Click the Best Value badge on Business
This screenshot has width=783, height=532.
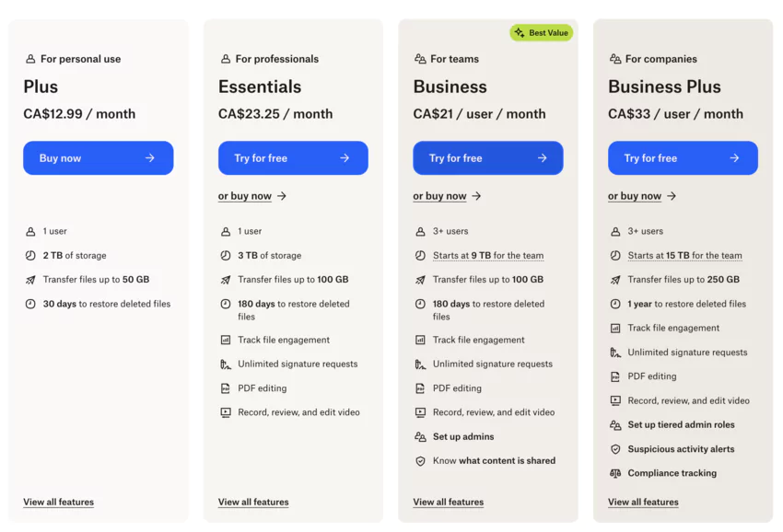[x=541, y=31]
